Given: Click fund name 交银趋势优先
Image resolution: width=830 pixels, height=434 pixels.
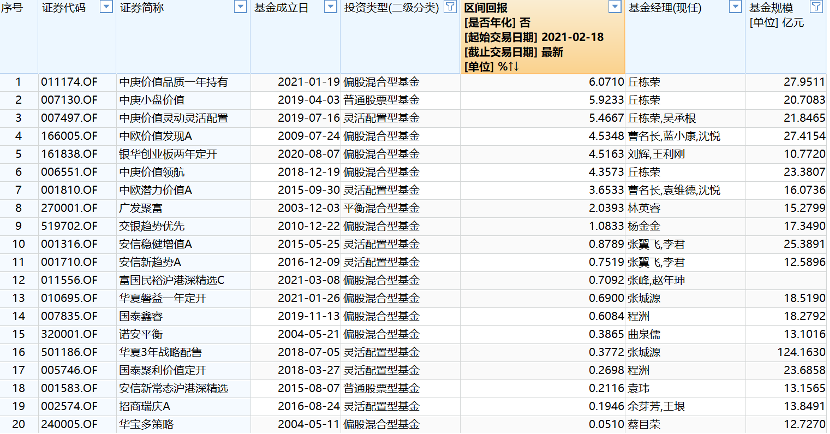Looking at the screenshot, I should pos(152,226).
